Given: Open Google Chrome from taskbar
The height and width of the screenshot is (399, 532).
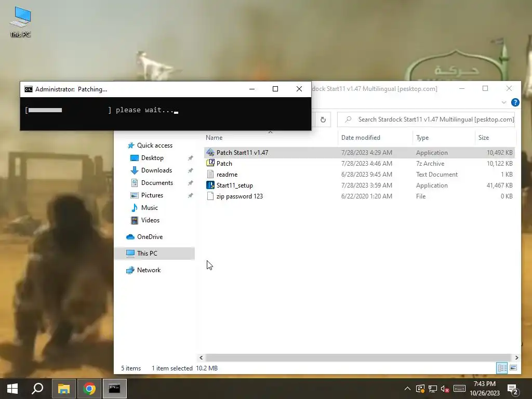Looking at the screenshot, I should click(x=89, y=389).
